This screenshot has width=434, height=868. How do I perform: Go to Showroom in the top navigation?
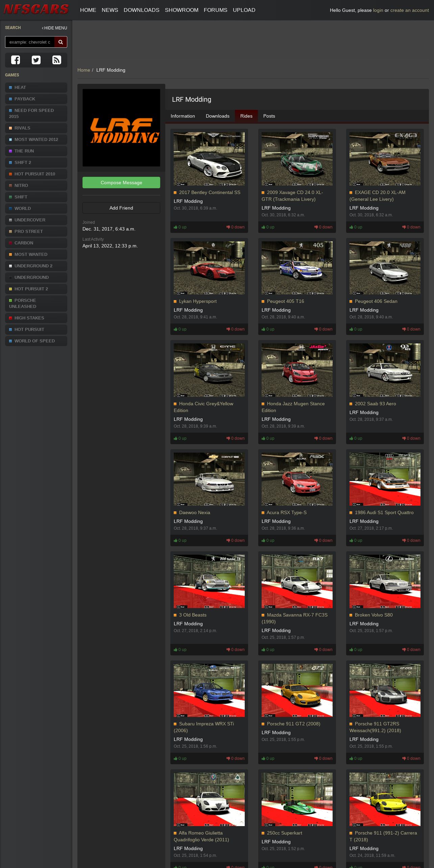click(x=182, y=10)
